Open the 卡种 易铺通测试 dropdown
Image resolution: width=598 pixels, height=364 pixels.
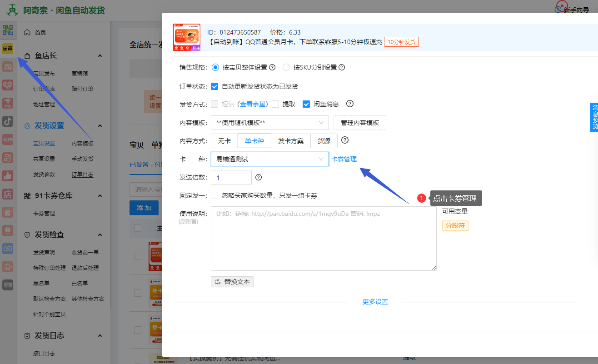coord(270,159)
